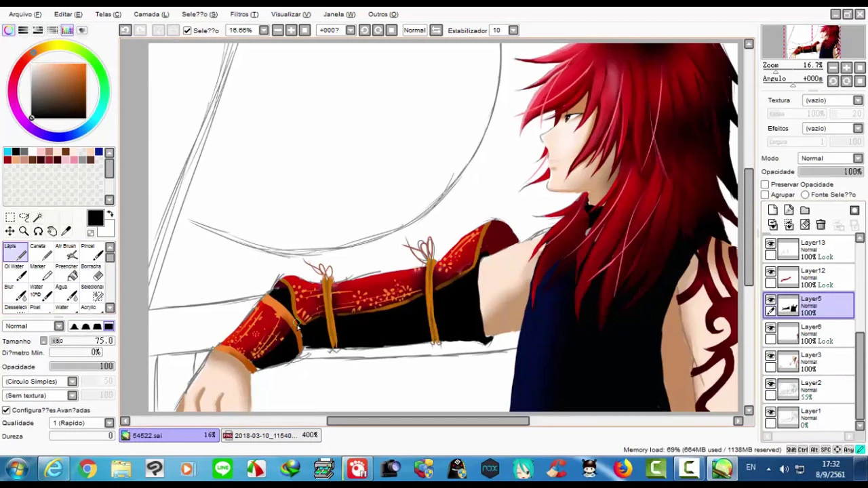Activate the rotate view tool

(x=38, y=232)
